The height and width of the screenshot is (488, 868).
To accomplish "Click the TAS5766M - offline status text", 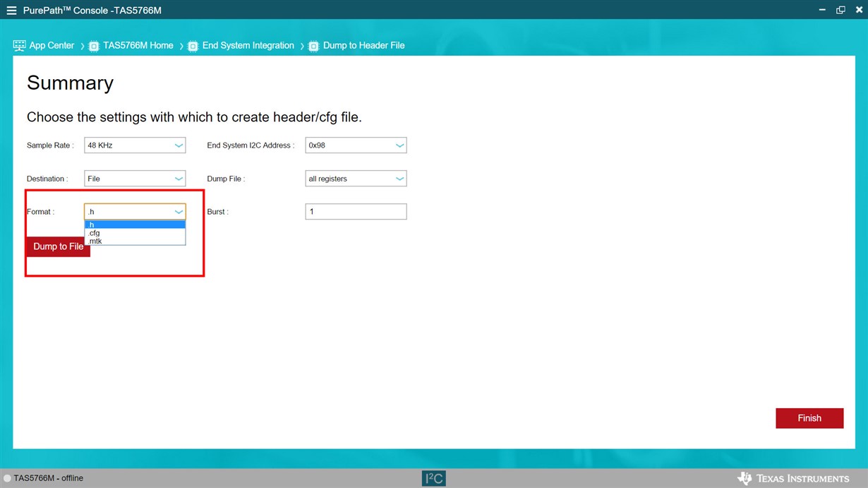I will point(49,478).
